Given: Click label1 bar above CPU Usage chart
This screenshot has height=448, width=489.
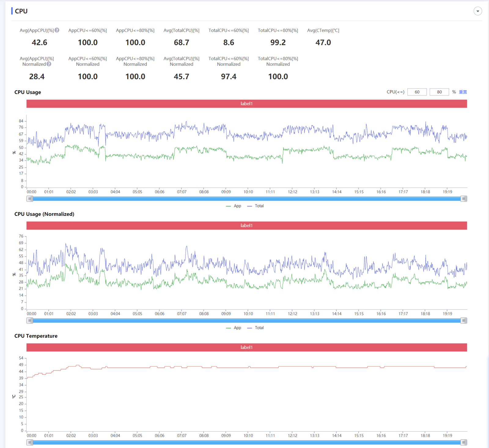Looking at the screenshot, I should point(246,104).
